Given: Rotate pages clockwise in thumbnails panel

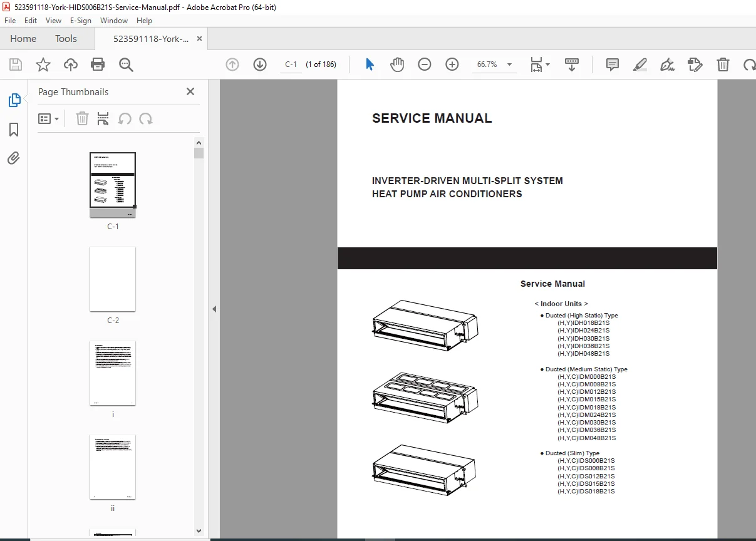Looking at the screenshot, I should (146, 118).
